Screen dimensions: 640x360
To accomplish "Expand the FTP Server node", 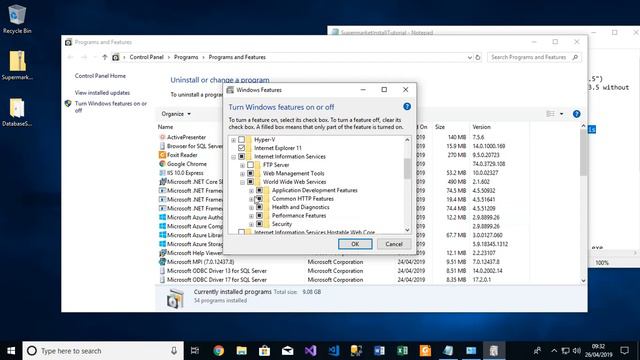I will [x=242, y=165].
